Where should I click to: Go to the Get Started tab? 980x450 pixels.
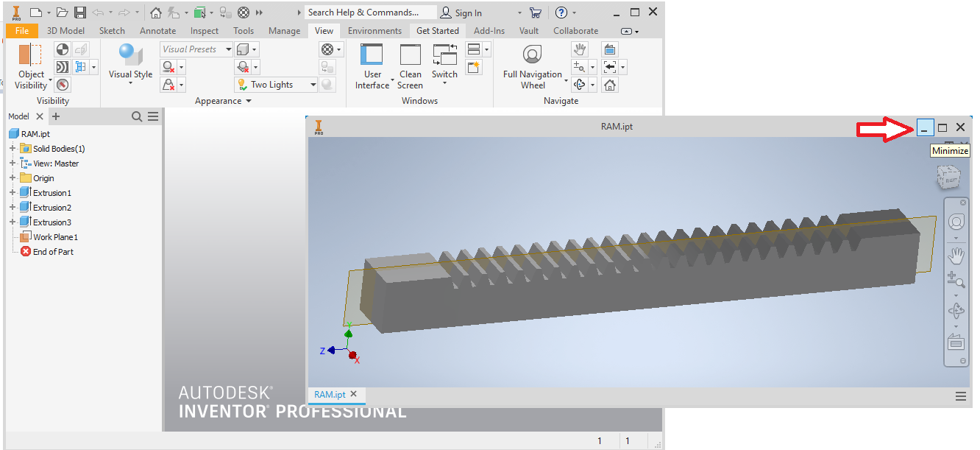437,31
